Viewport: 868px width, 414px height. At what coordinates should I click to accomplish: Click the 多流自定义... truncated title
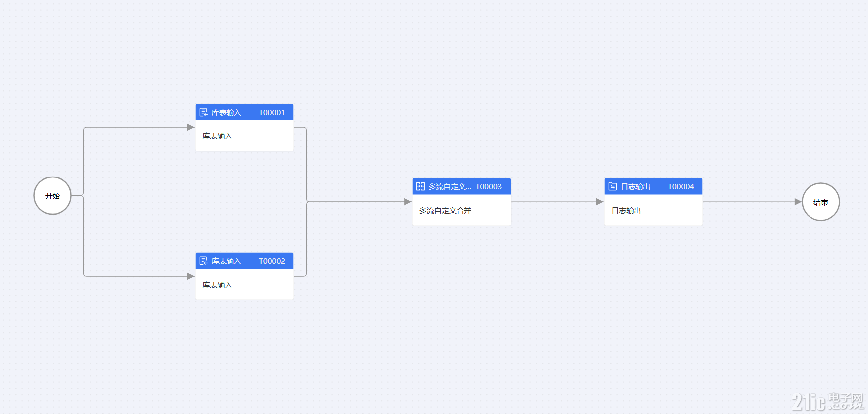[x=450, y=187]
